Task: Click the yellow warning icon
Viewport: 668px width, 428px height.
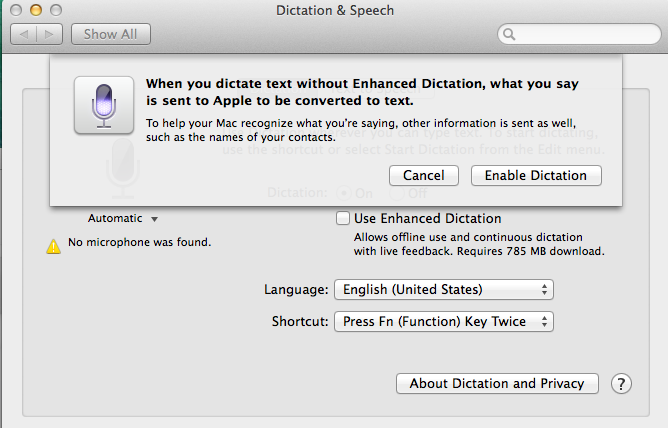Action: 54,246
